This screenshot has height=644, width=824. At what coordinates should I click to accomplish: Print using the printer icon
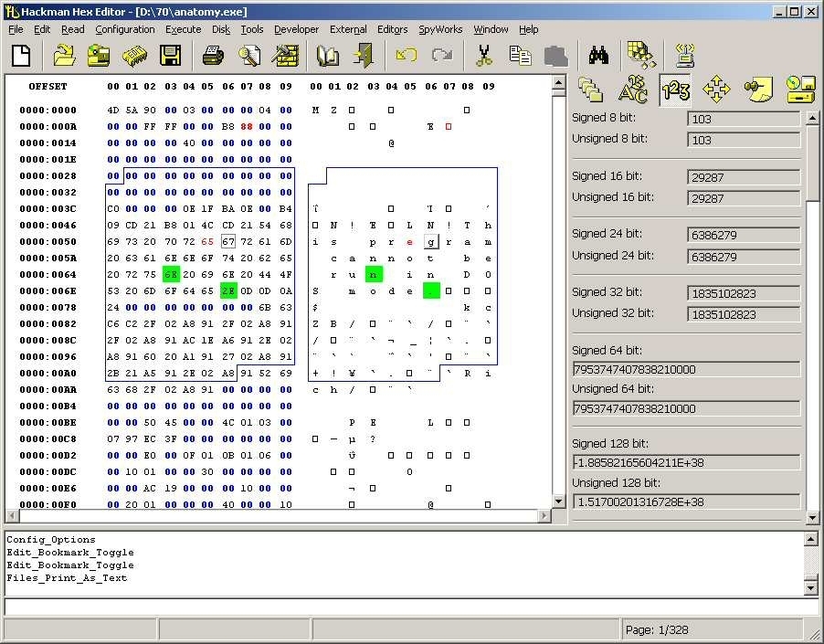tap(213, 55)
